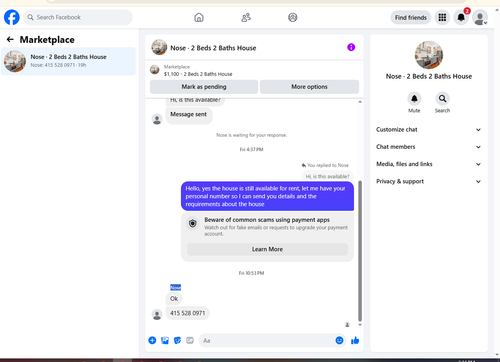Click the Mark as pending button

point(204,87)
